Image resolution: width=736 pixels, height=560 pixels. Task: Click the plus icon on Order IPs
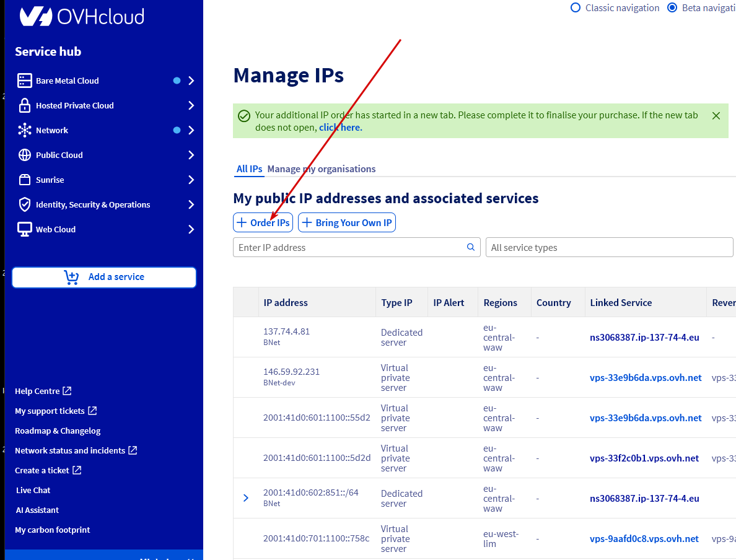pos(241,222)
